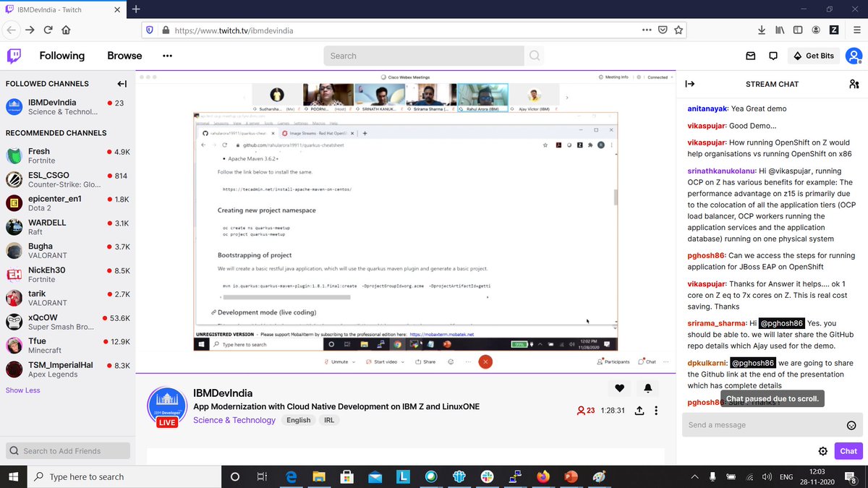Image resolution: width=868 pixels, height=488 pixels.
Task: Open the emote picker smiley icon
Action: [851, 425]
